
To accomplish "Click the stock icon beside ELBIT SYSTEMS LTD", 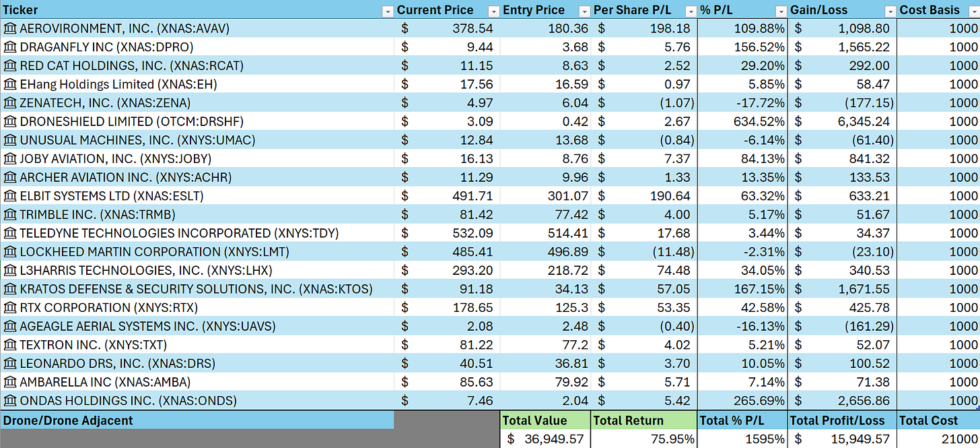I will click(x=10, y=196).
